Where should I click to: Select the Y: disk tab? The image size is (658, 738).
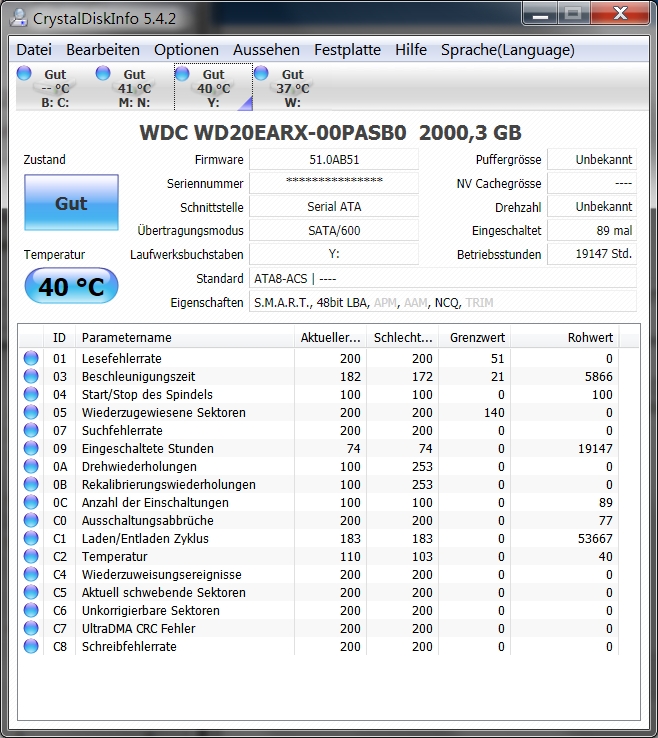click(x=213, y=88)
